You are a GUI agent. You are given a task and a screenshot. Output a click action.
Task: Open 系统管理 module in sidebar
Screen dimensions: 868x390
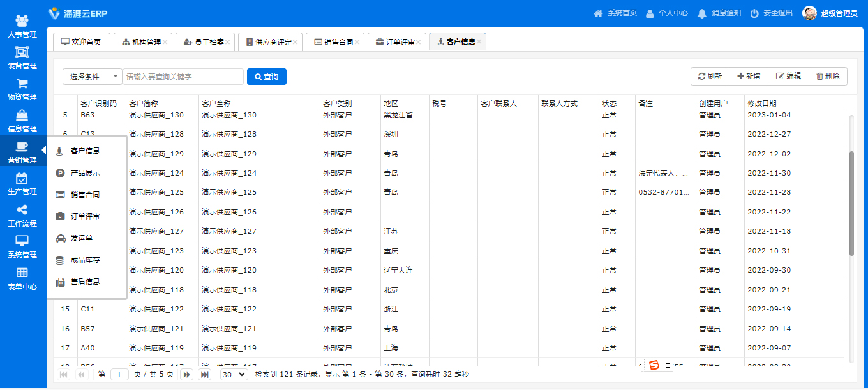click(x=22, y=247)
